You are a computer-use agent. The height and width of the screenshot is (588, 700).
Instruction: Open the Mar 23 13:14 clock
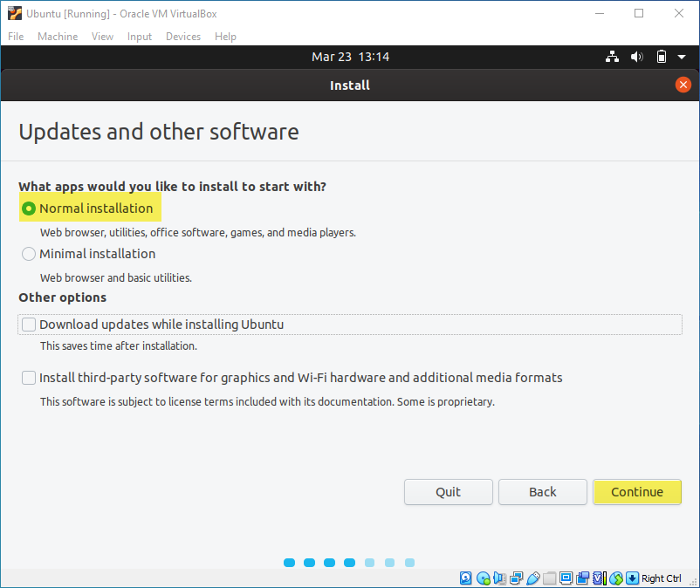[x=351, y=57]
